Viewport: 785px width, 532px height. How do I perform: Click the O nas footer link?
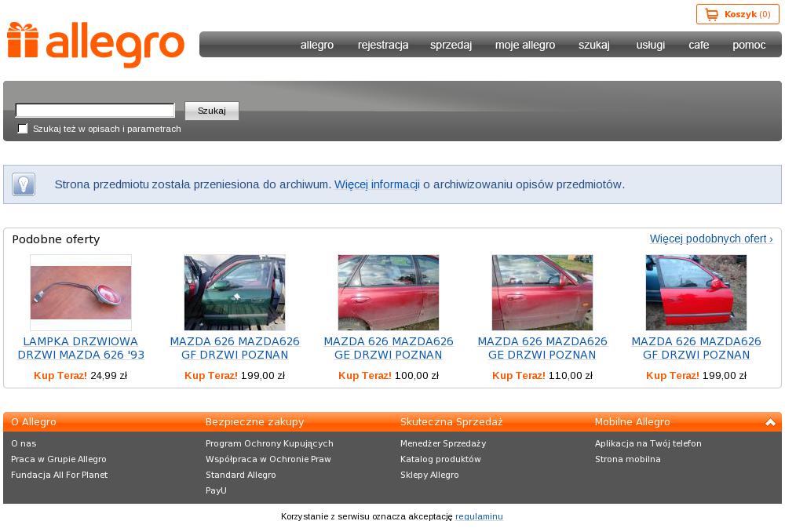click(24, 443)
